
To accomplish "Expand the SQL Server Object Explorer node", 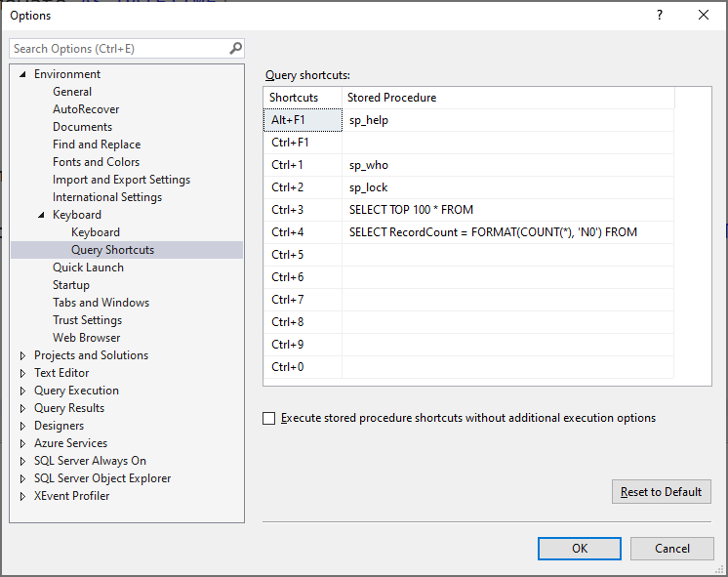I will [x=22, y=478].
